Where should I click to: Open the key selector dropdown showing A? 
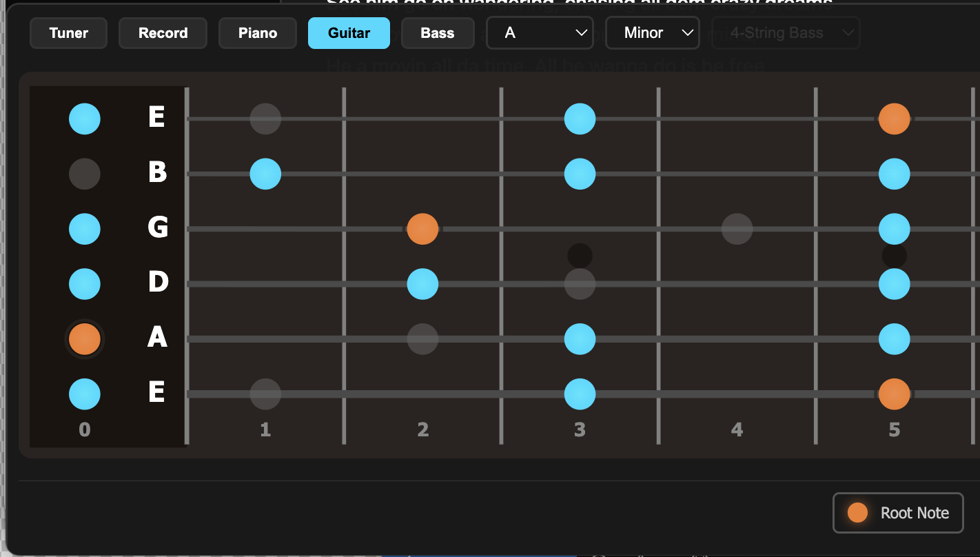[540, 33]
